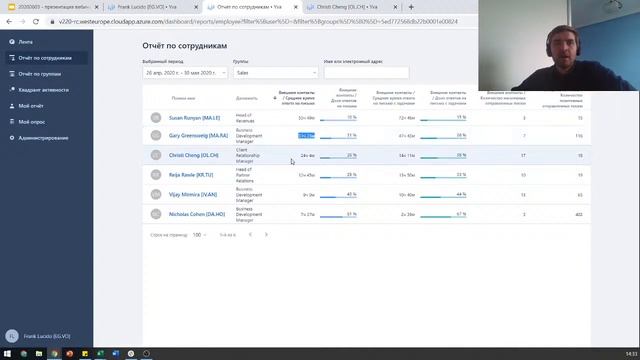
Task: Click the sort arrow on average reply time column
Action: (x=275, y=98)
